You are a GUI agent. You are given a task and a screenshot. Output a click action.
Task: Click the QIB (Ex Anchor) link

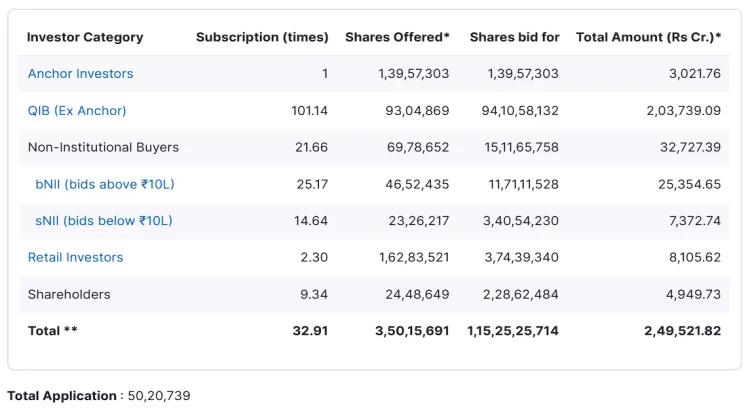pyautogui.click(x=77, y=111)
